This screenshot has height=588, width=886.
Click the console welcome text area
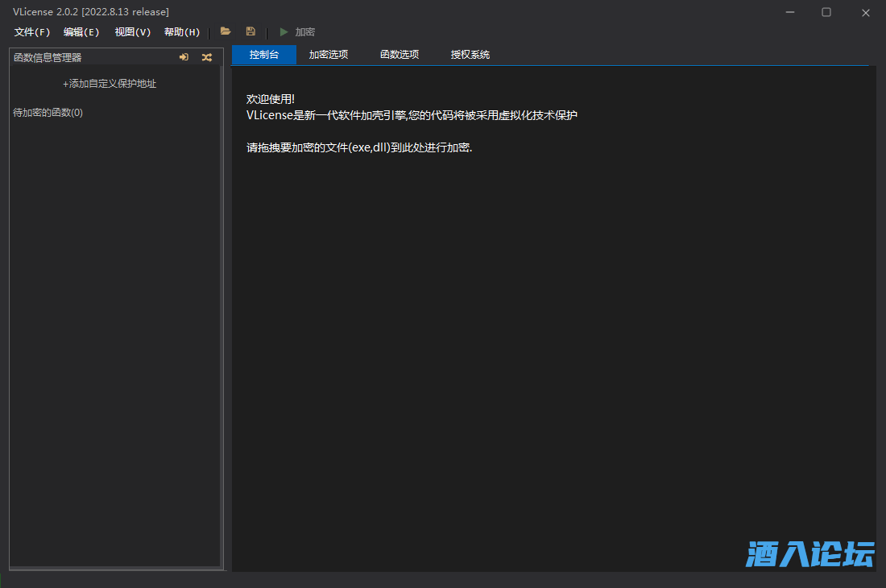click(411, 115)
